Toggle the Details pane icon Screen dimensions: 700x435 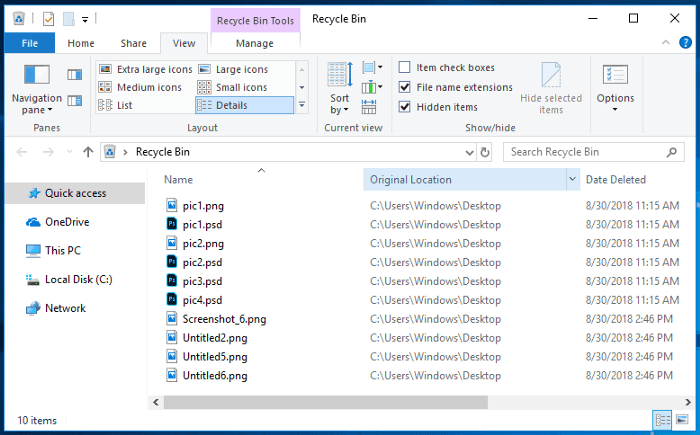click(75, 101)
